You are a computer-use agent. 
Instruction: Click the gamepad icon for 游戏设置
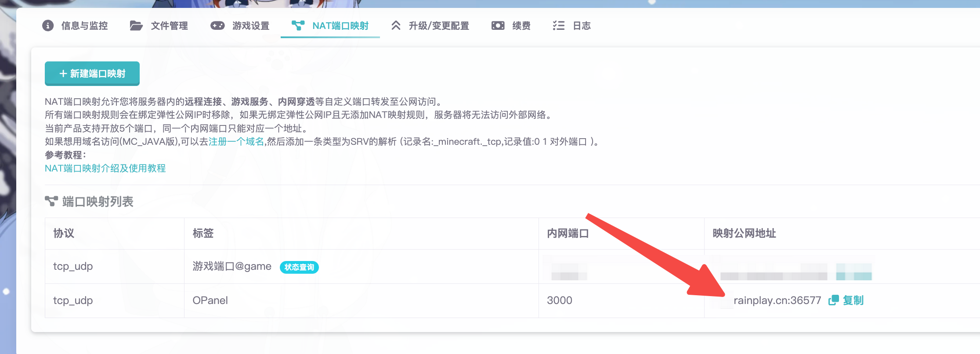coord(217,25)
